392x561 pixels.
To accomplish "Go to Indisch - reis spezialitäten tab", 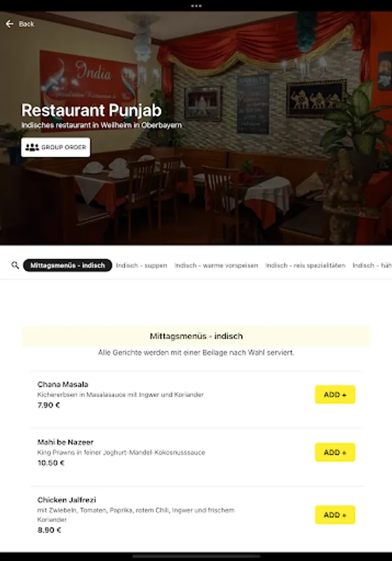I will click(x=305, y=266).
